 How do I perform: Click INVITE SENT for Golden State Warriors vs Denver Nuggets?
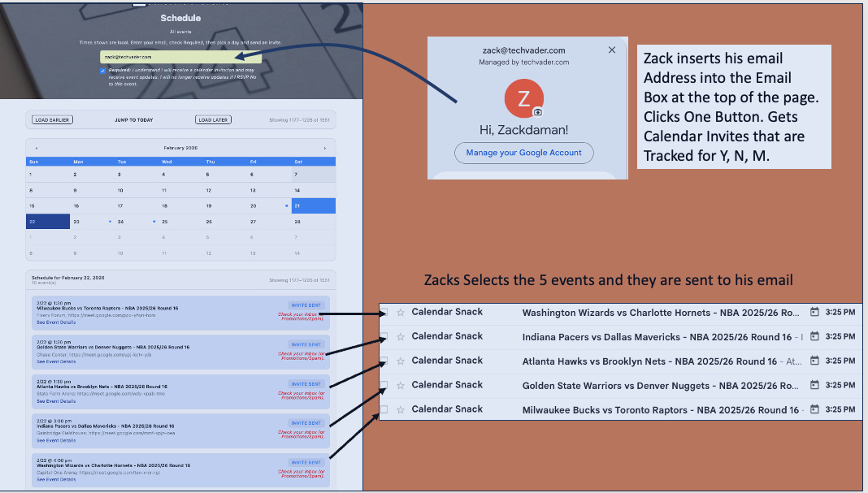click(x=306, y=344)
